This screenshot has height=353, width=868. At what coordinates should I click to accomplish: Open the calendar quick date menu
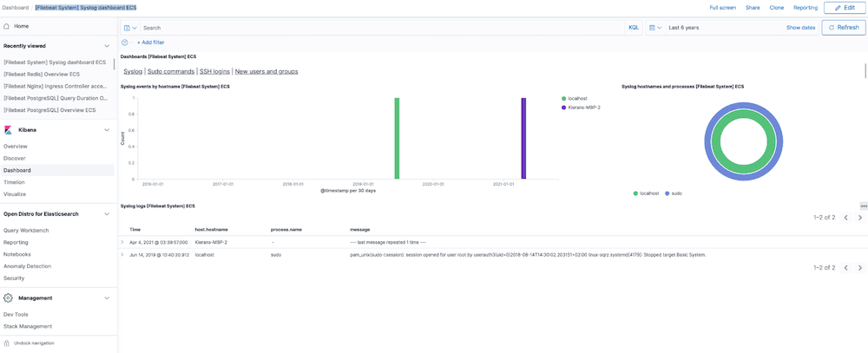point(655,28)
